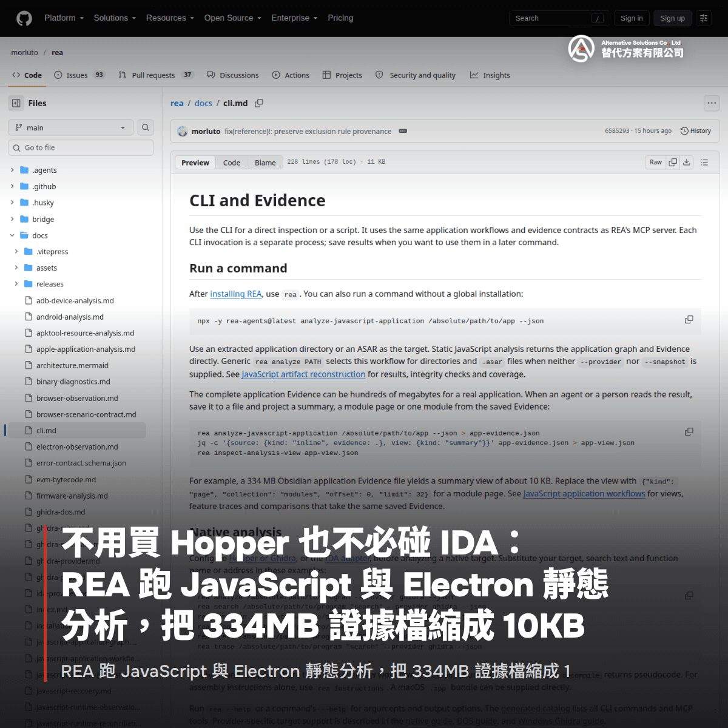Expand the Enterprise menu
The width and height of the screenshot is (728, 728).
(x=294, y=18)
